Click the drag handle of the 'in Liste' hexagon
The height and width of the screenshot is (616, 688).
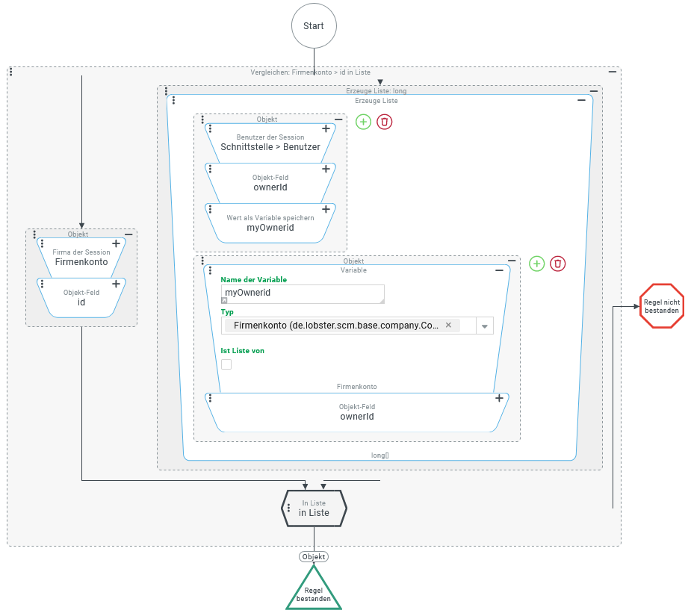point(288,508)
